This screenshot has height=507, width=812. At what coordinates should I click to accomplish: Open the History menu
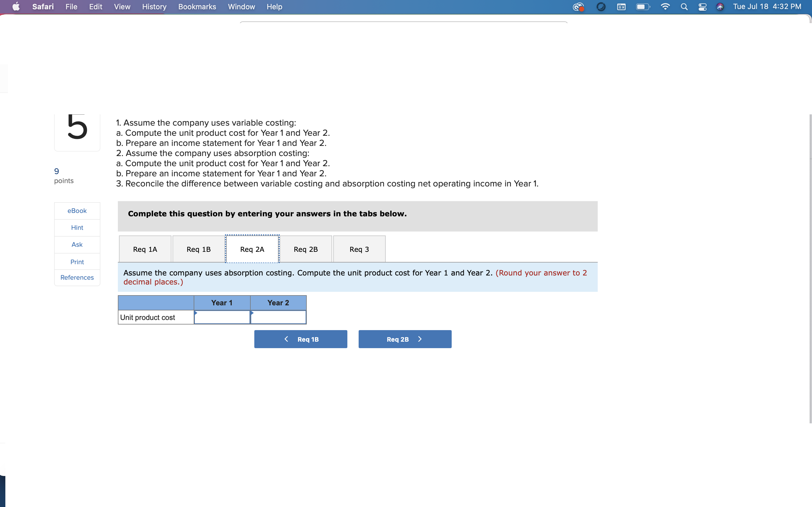click(x=154, y=7)
